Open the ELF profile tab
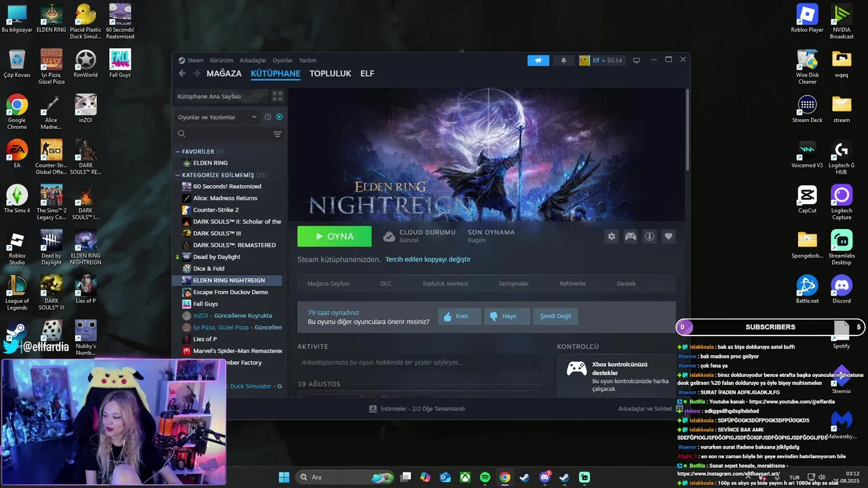The image size is (868, 488). click(367, 73)
